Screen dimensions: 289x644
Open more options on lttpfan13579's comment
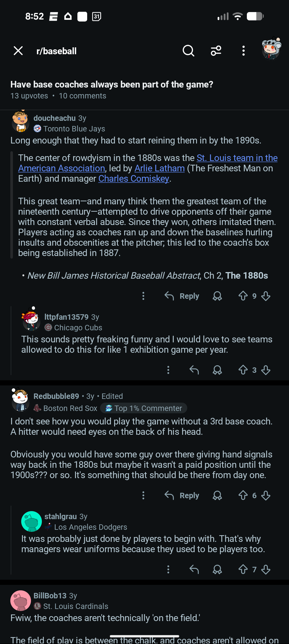(168, 370)
